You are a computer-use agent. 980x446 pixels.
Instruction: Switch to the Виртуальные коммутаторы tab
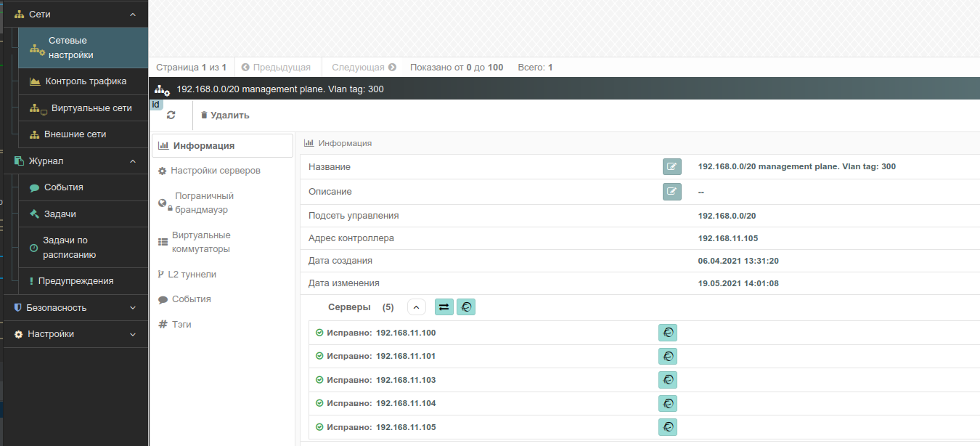(x=222, y=242)
